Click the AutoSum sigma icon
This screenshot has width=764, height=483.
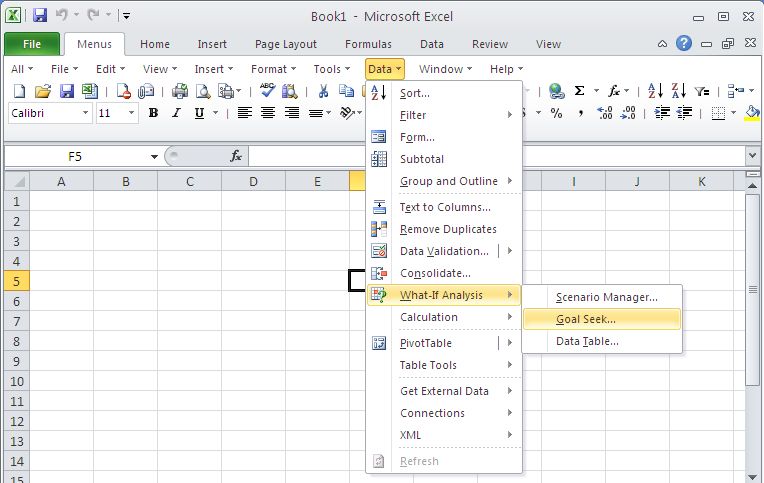click(579, 91)
